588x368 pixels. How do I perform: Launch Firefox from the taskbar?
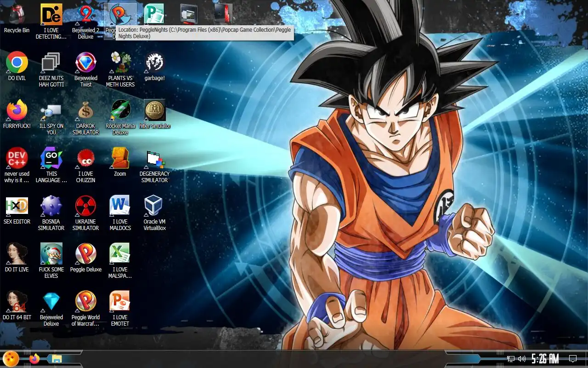point(34,359)
